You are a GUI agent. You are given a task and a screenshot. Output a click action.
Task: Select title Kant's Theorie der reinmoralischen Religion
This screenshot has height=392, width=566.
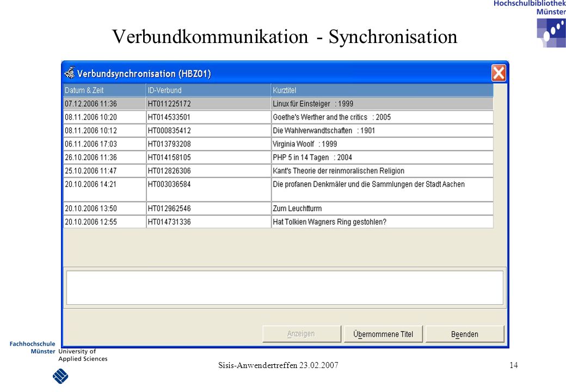tap(382, 170)
